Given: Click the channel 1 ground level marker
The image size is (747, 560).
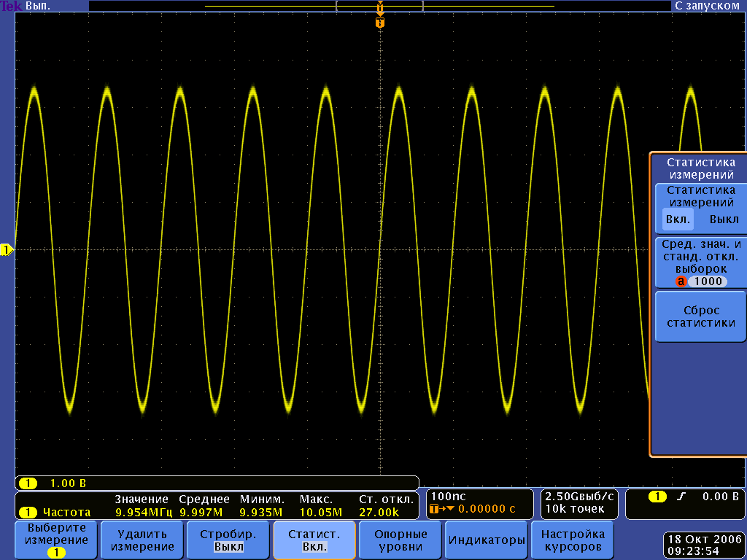Looking at the screenshot, I should [x=7, y=250].
